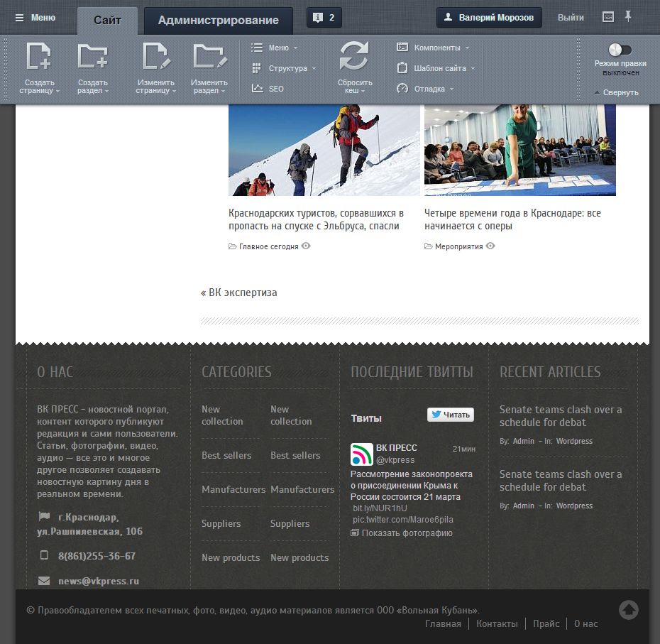
Task: Open right-column Suppliers category
Action: [x=290, y=523]
